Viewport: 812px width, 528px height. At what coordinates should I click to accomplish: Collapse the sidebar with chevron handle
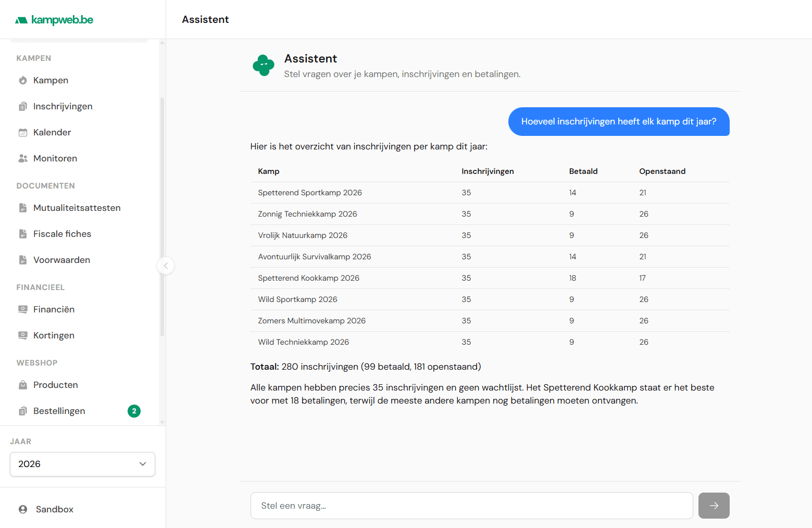[166, 266]
